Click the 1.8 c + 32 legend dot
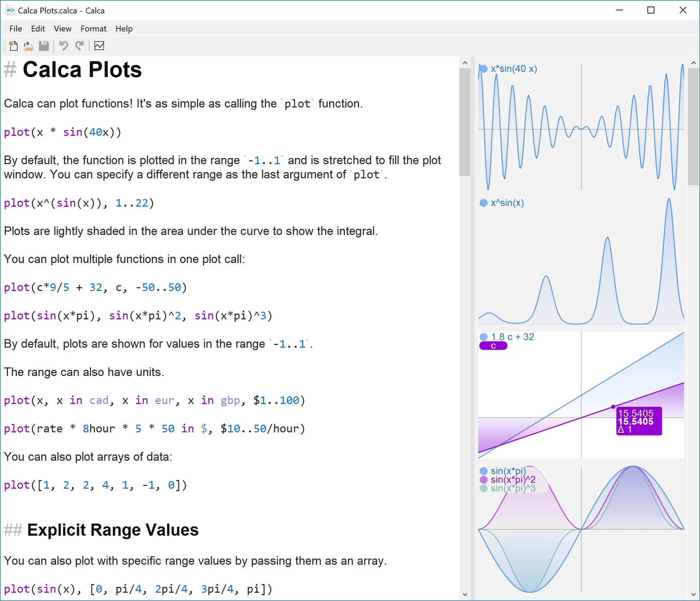This screenshot has height=601, width=700. (484, 337)
